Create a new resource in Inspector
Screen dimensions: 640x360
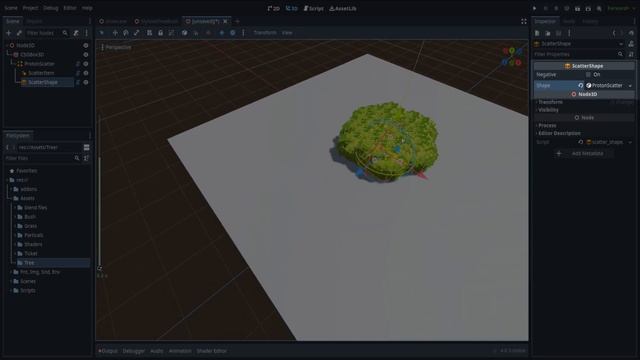coord(537,33)
